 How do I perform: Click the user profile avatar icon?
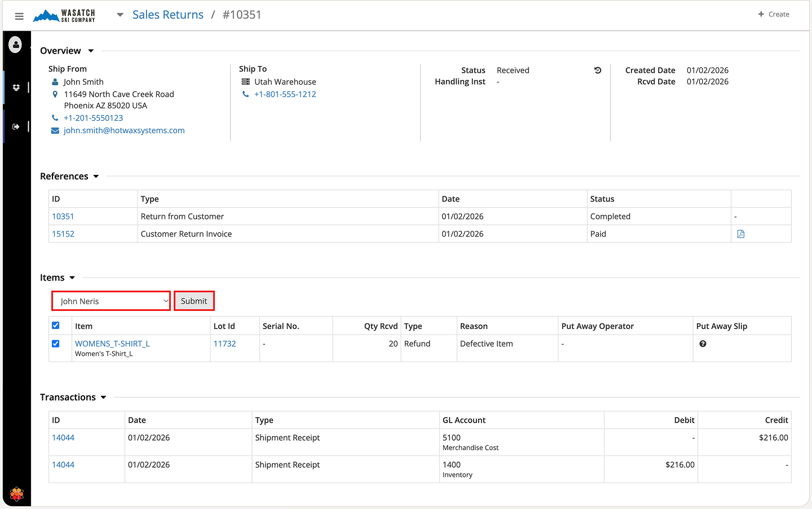(x=16, y=45)
